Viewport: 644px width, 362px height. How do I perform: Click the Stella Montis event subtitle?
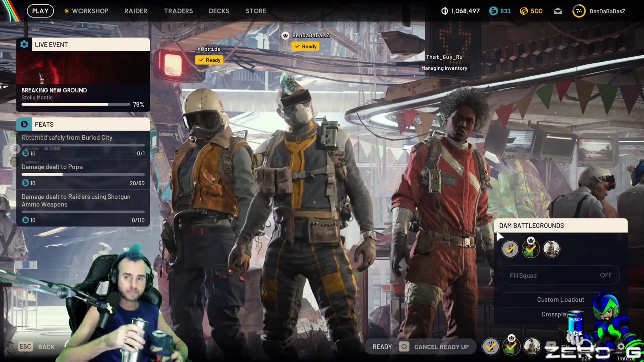coord(37,98)
